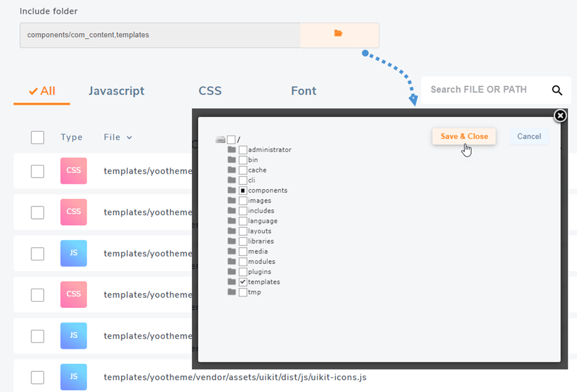The height and width of the screenshot is (392, 577).
Task: Close the folder tree popup with X
Action: pos(560,116)
